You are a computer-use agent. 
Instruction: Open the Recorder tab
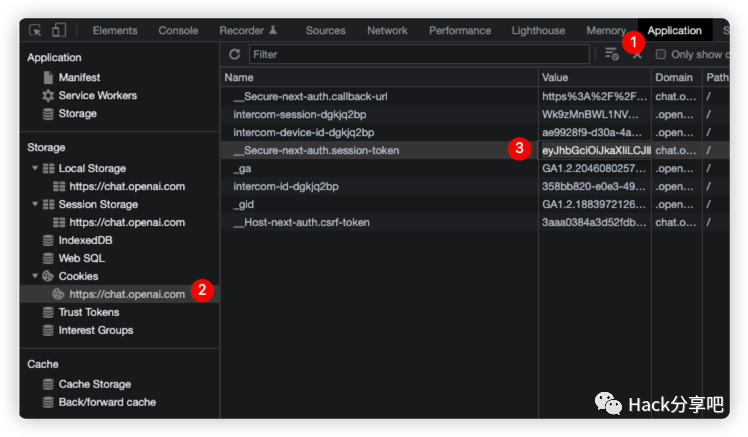[x=241, y=31]
